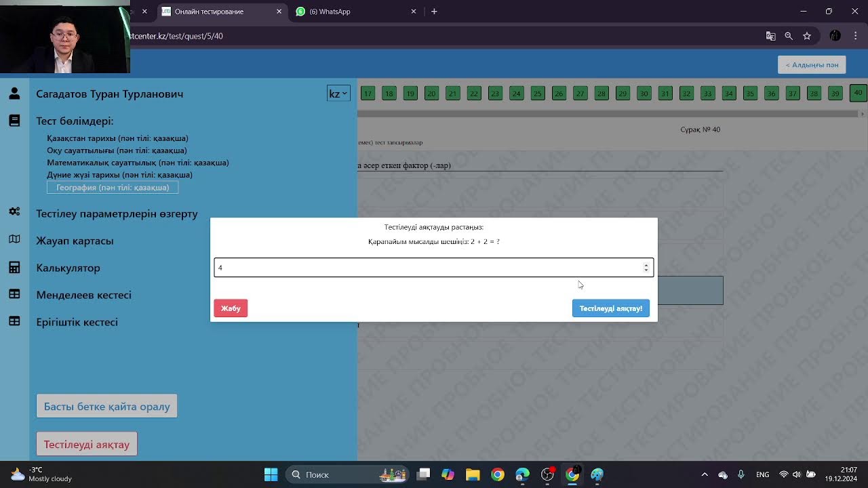868x488 pixels.
Task: Open Microsoft Edge from the taskbar
Action: point(522,474)
